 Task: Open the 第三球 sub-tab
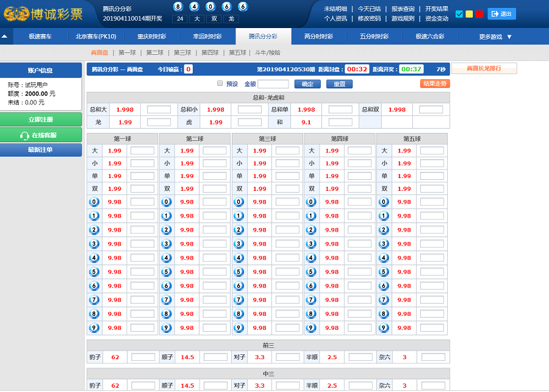tap(182, 53)
